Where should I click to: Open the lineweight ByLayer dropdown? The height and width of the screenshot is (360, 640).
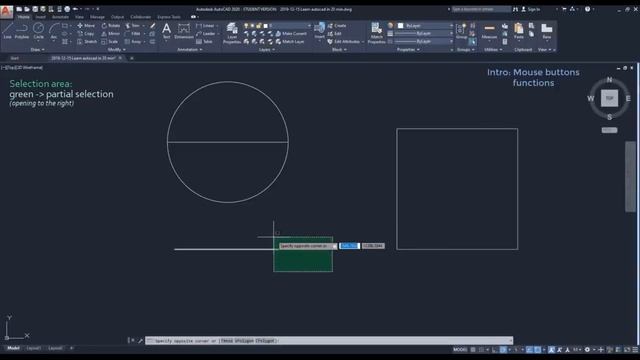click(x=424, y=33)
